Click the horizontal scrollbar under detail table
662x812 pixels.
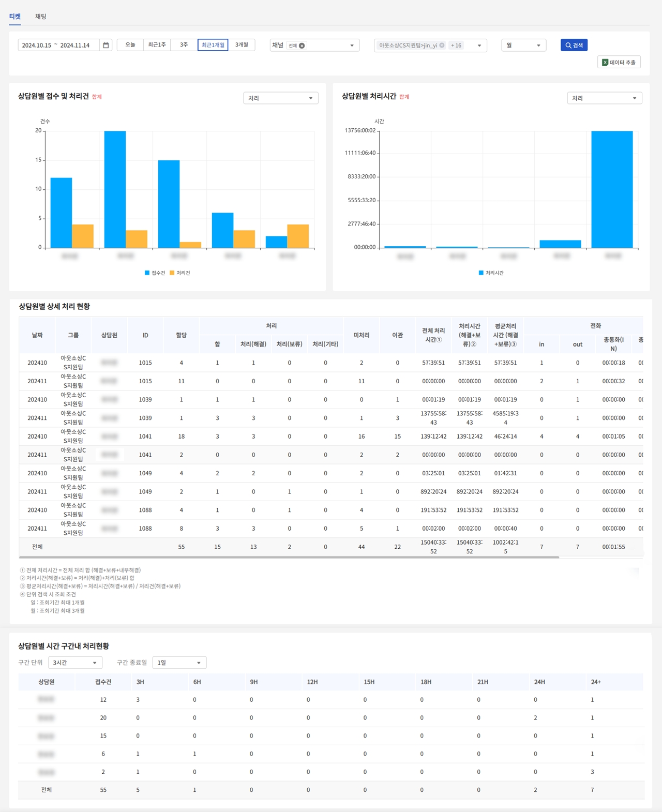(289, 558)
